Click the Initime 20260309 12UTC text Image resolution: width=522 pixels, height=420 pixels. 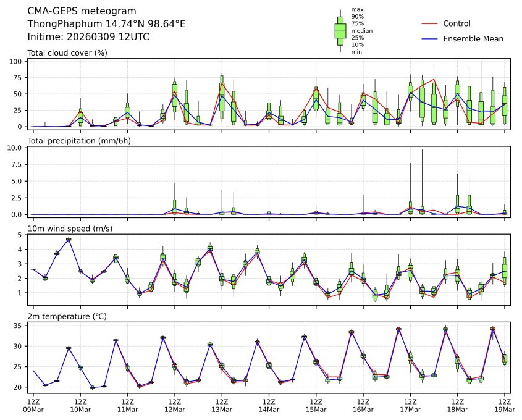[88, 37]
